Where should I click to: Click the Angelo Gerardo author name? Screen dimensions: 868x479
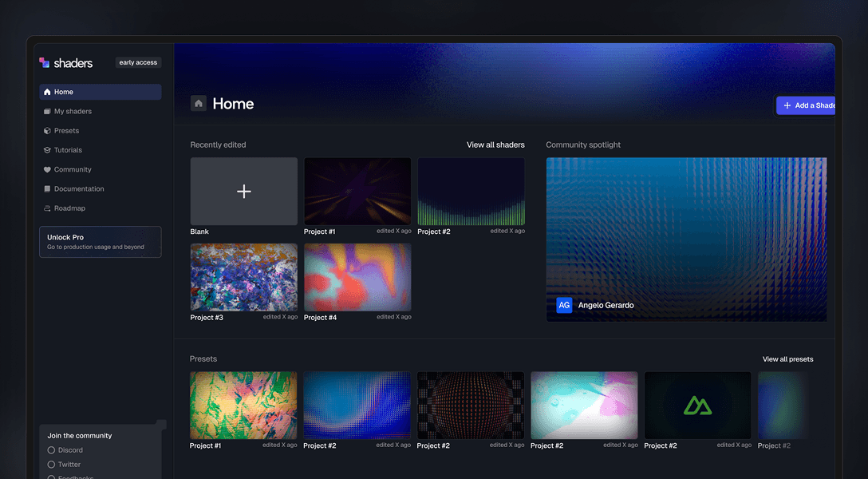[x=606, y=305]
